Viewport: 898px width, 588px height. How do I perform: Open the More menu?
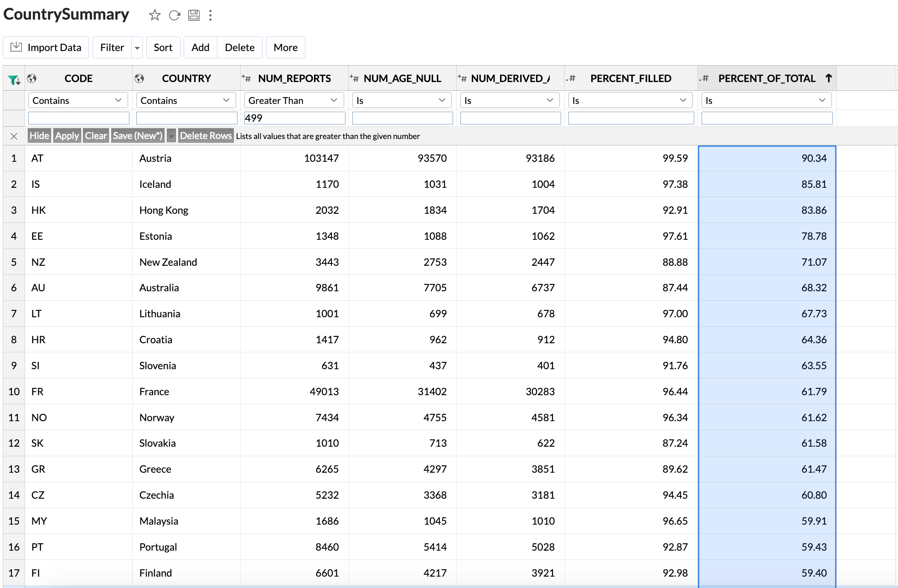[285, 47]
